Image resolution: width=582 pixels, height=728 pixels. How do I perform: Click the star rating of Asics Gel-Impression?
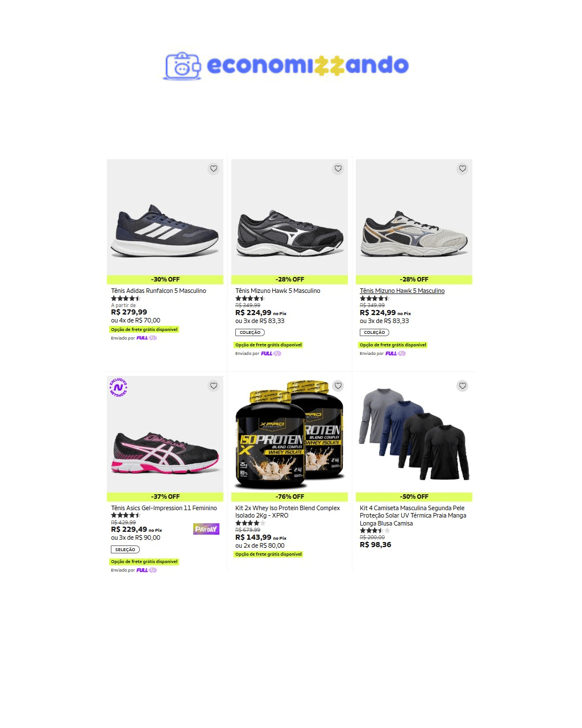click(126, 515)
